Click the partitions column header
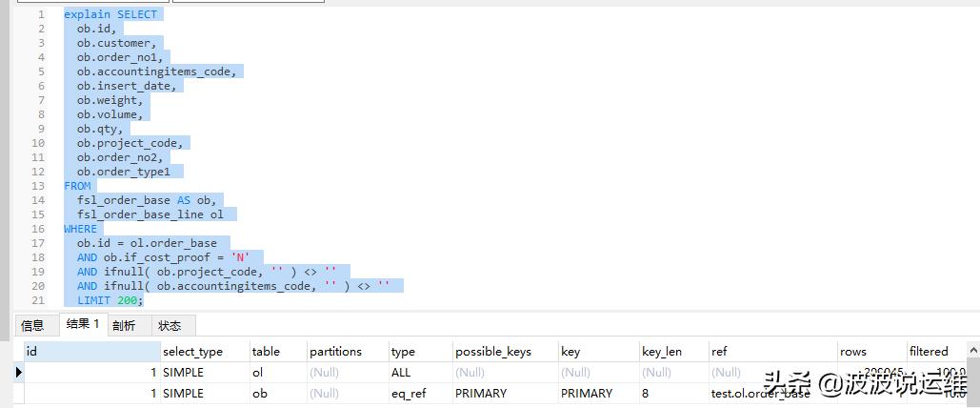The height and width of the screenshot is (408, 980). pyautogui.click(x=348, y=351)
